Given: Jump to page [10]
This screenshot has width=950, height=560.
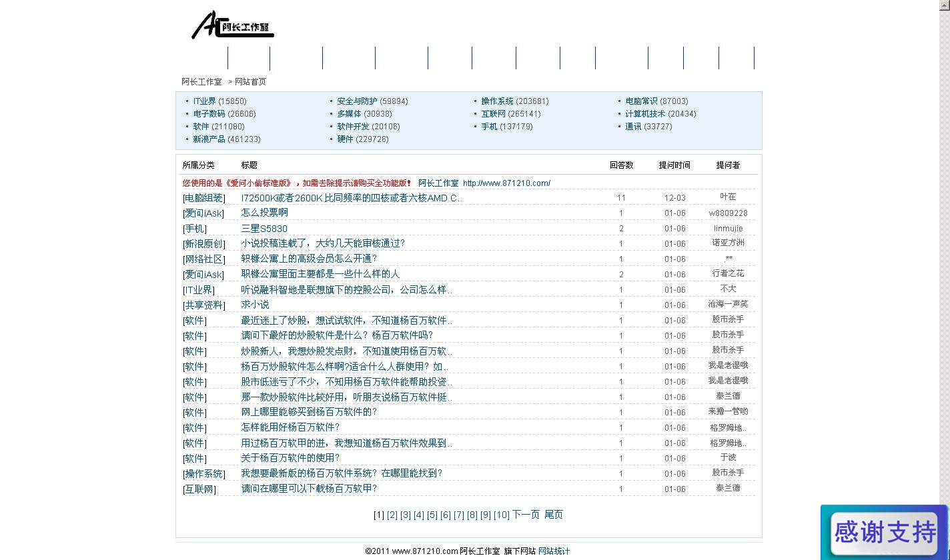Looking at the screenshot, I should coord(502,515).
